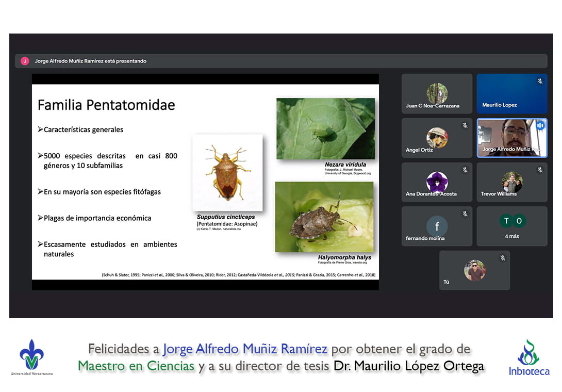Click the muted mic icon on fernando molina's tile

[465, 214]
